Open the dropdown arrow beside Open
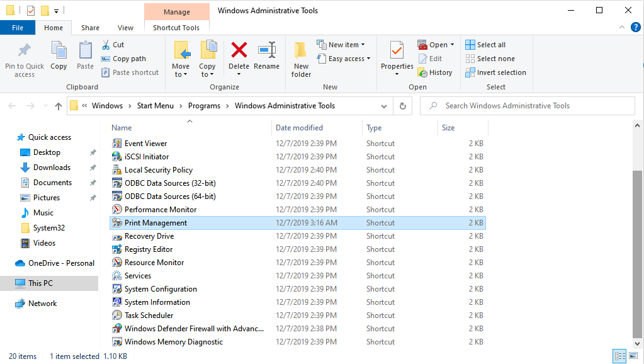This screenshot has width=644, height=364. point(452,45)
